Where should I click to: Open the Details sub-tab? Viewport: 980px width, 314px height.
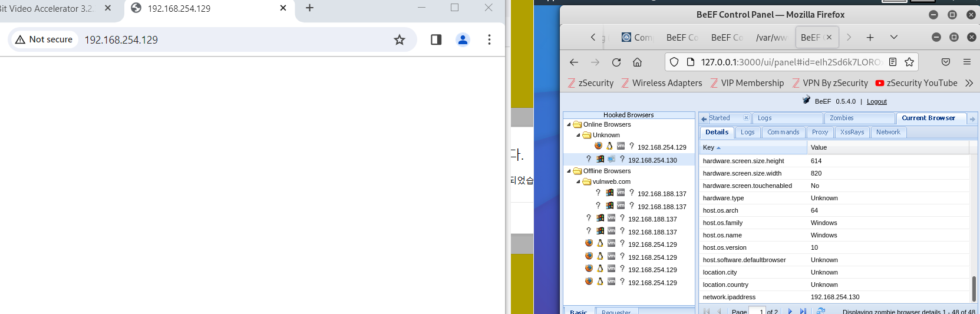point(717,133)
